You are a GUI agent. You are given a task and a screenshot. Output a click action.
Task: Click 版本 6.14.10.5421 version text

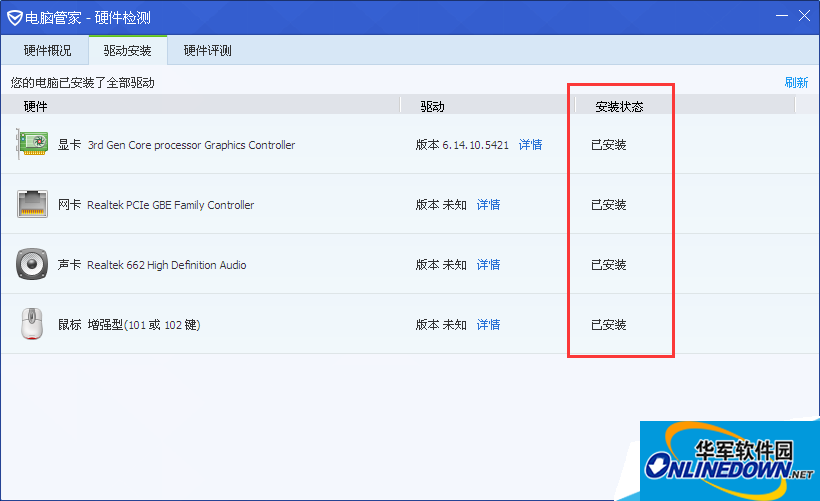(462, 145)
